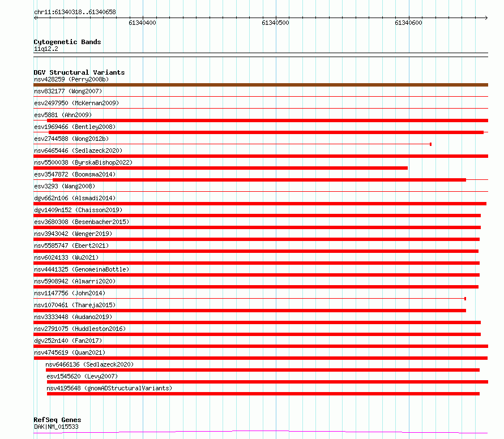The width and height of the screenshot is (504, 439).
Task: Select the 11q12.2 band label
Action: (x=46, y=49)
